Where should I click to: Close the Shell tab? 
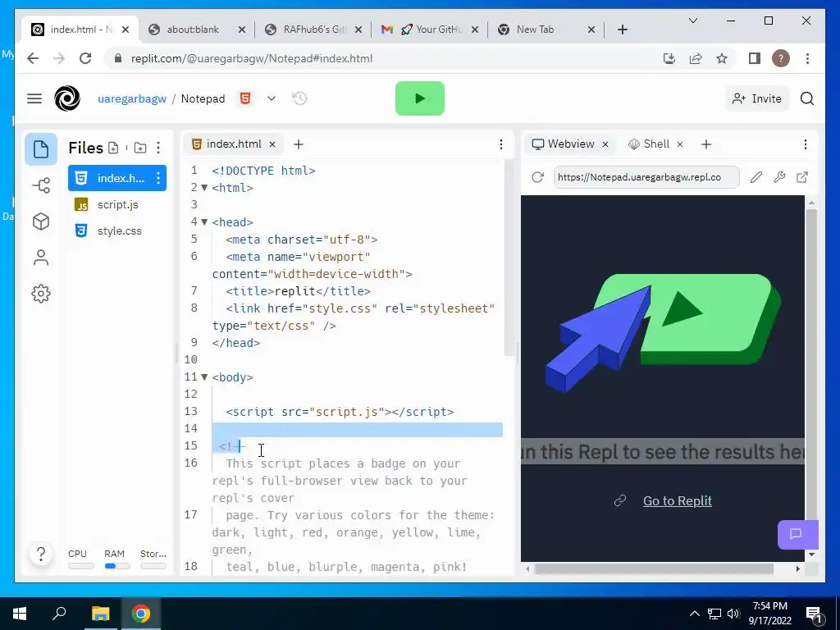click(680, 144)
